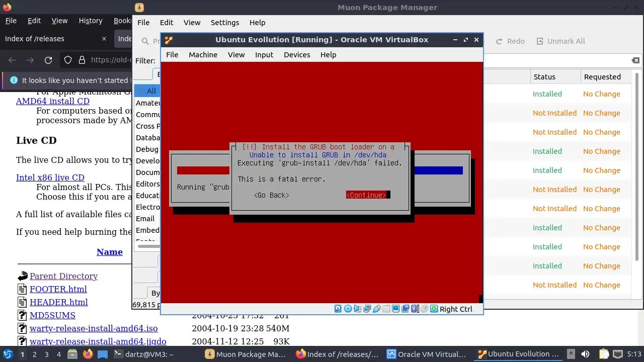The image size is (644, 362).
Task: Select <Continue> in the GRUB error dialog
Action: coord(366,195)
